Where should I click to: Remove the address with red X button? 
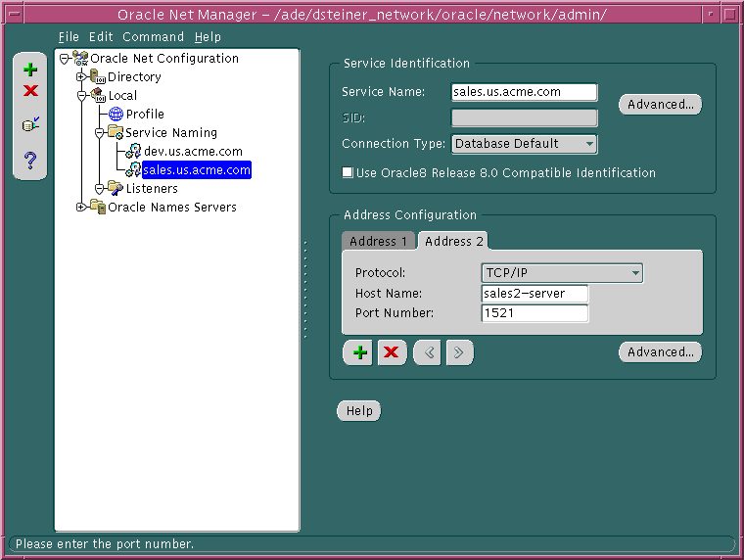pyautogui.click(x=392, y=352)
